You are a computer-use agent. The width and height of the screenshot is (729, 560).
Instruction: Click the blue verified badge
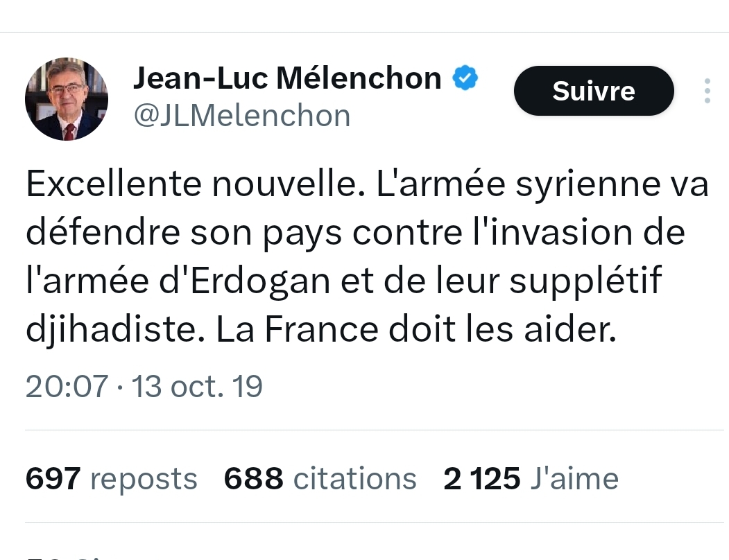pos(465,78)
